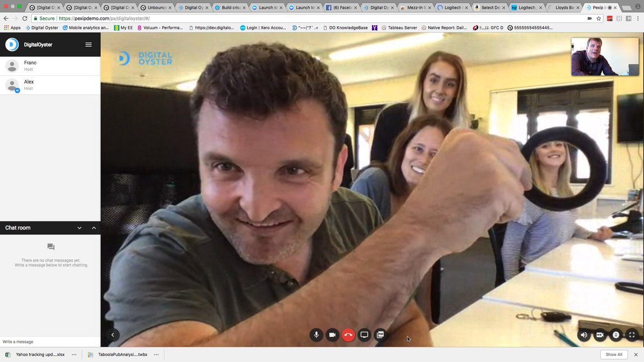Open the My EE bookmark
Viewport: 644px width, 362px height.
point(123,27)
